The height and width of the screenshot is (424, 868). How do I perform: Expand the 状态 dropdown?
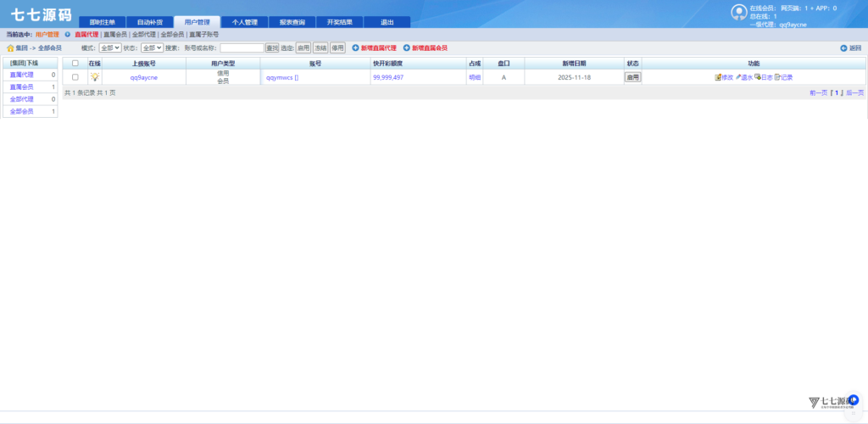[x=152, y=48]
